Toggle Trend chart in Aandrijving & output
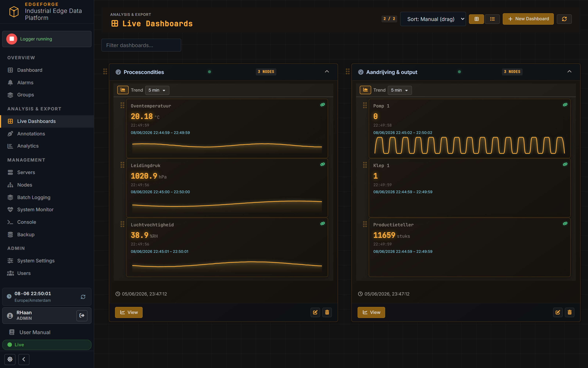Image resolution: width=588 pixels, height=368 pixels. coord(365,90)
